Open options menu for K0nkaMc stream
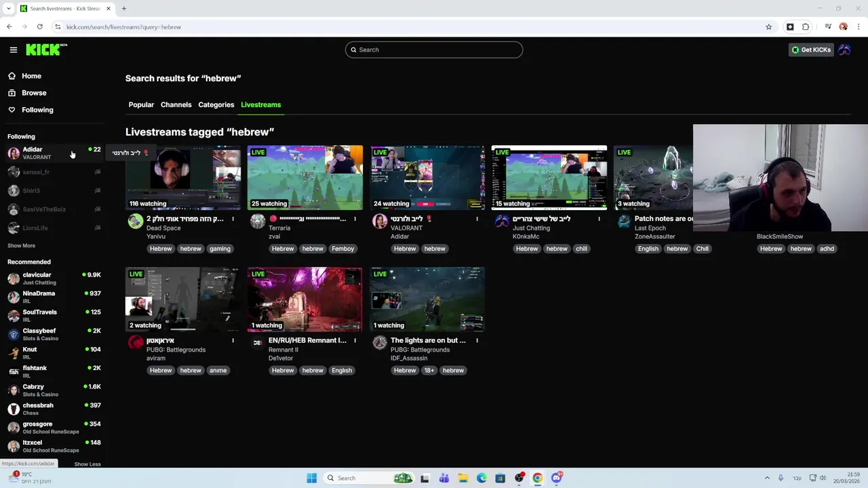 (x=599, y=219)
